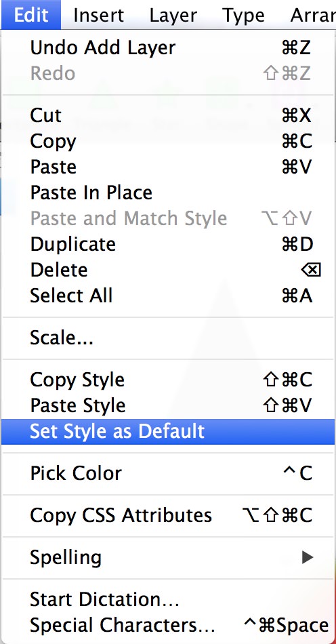Open the Layer menu in menu bar

[x=173, y=15]
